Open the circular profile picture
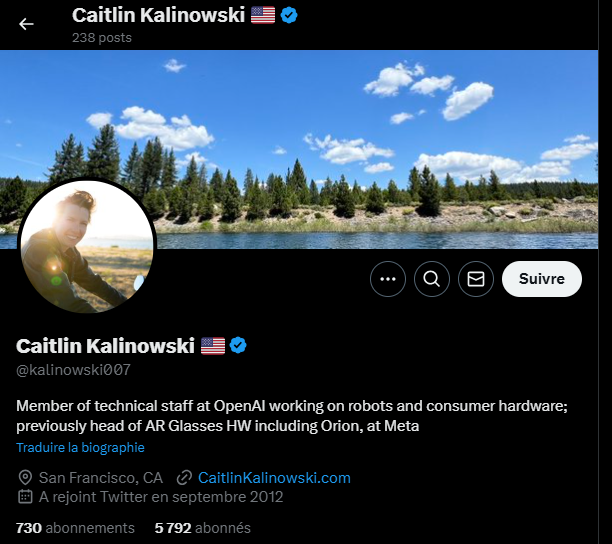 (87, 247)
